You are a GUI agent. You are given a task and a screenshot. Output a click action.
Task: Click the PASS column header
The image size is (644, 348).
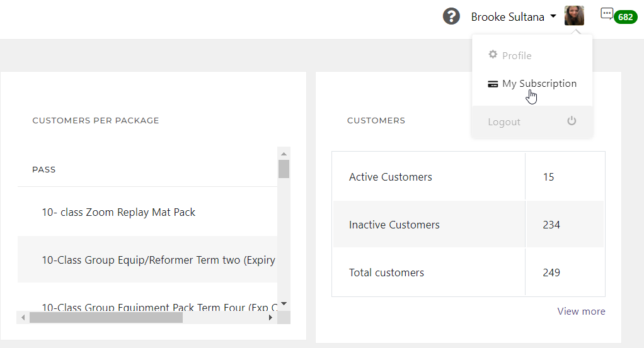(44, 169)
